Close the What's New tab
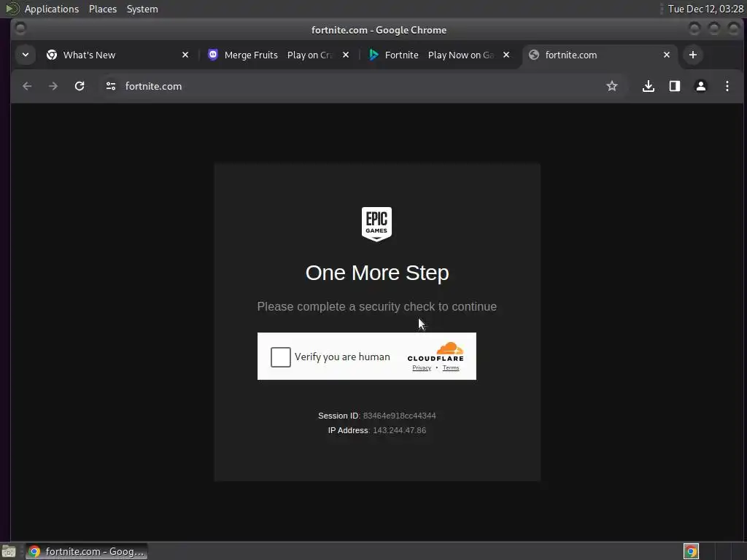The width and height of the screenshot is (747, 560). [x=185, y=55]
